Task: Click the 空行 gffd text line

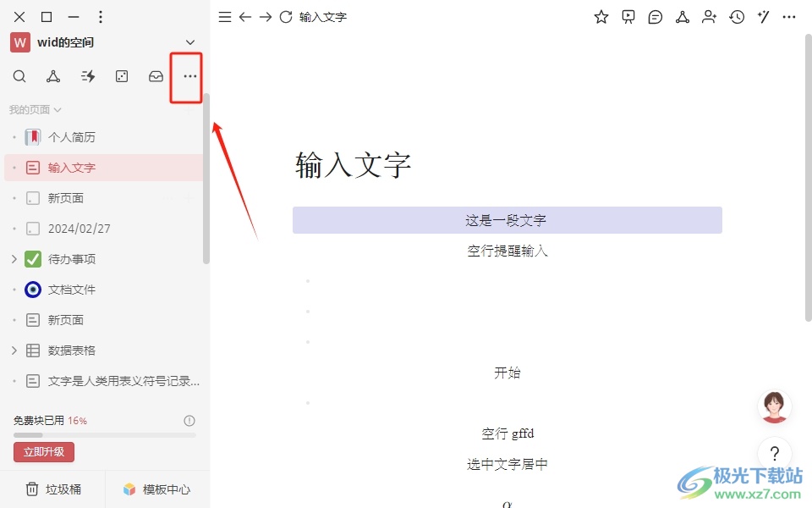Action: click(507, 433)
